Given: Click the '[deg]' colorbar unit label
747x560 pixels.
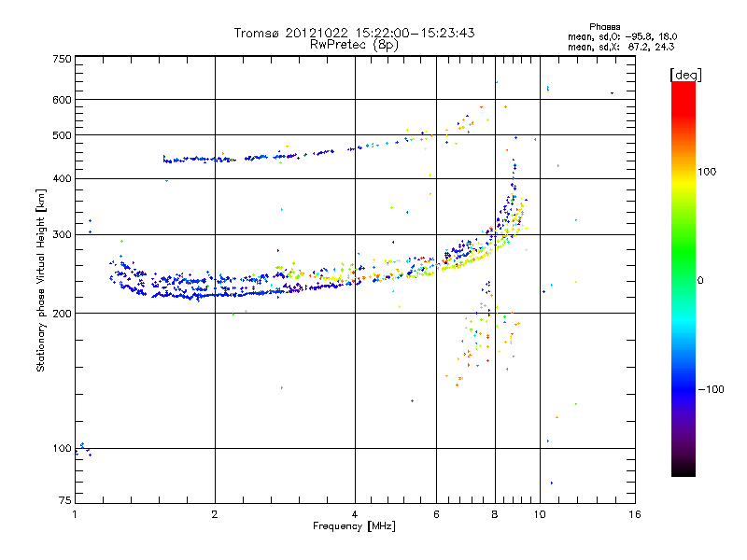Looking at the screenshot, I should click(x=685, y=75).
